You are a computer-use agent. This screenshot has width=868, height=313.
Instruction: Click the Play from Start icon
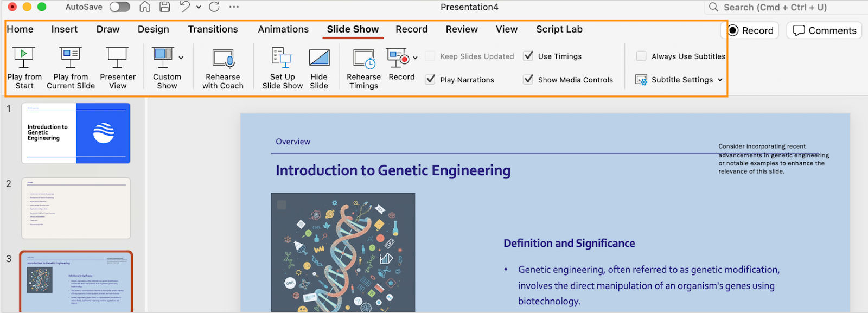pos(24,57)
